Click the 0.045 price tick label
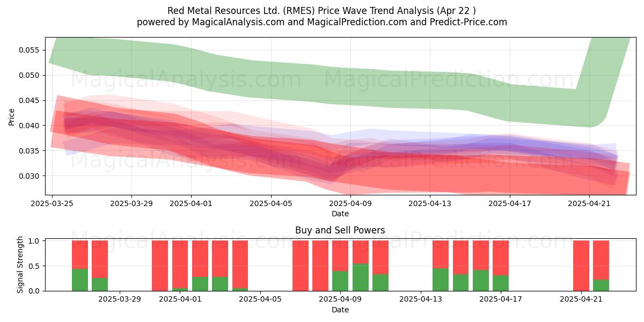The width and height of the screenshot is (644, 322). coord(30,100)
